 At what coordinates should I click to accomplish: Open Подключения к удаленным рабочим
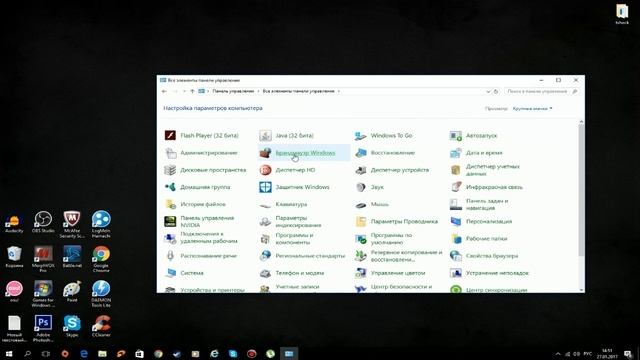201,238
